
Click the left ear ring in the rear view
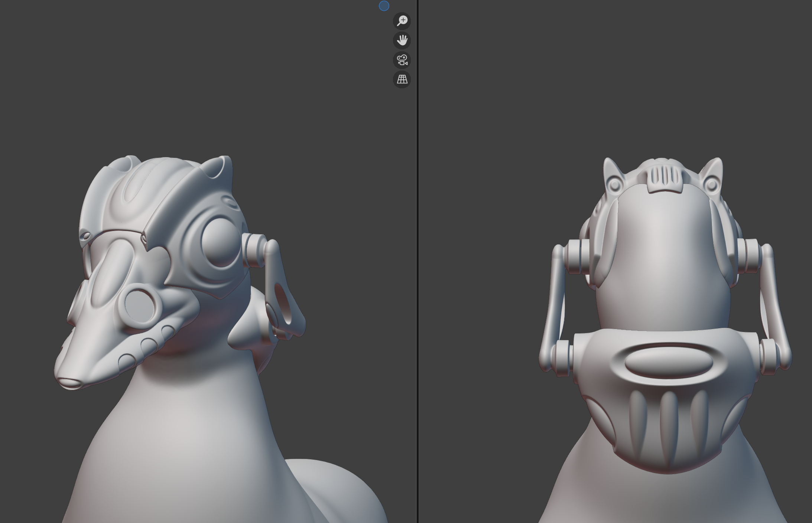point(614,184)
